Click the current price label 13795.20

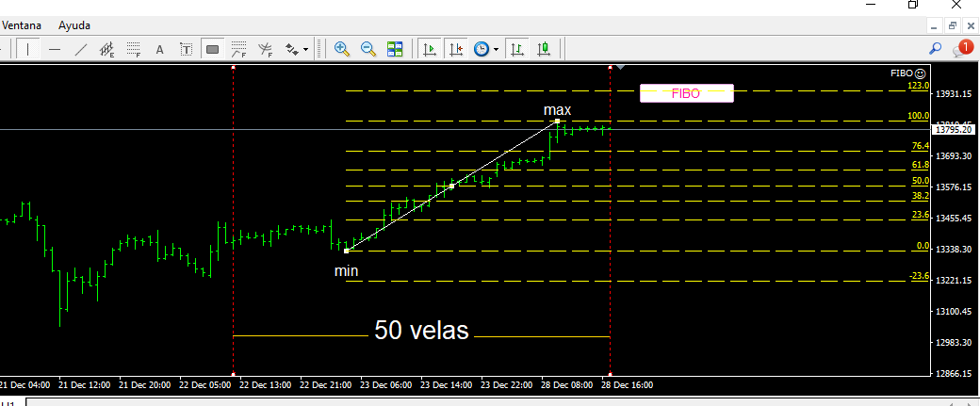pos(955,130)
